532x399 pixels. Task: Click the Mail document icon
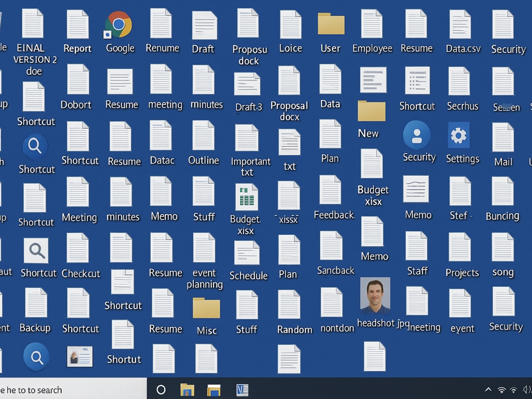click(503, 138)
